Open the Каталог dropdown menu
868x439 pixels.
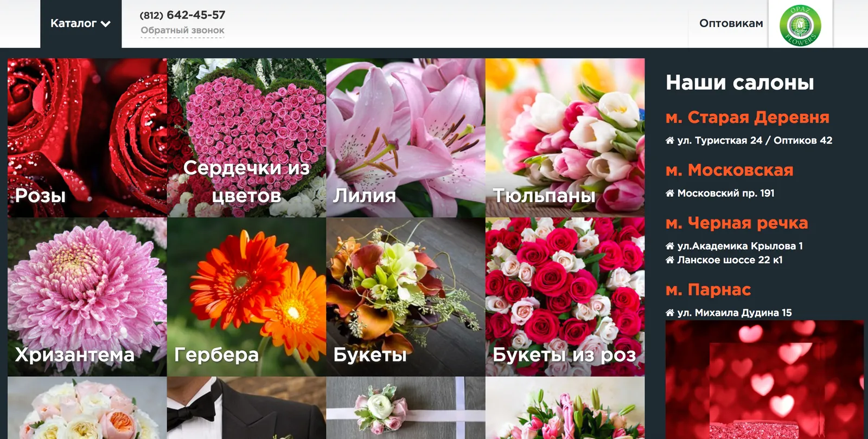coord(81,24)
